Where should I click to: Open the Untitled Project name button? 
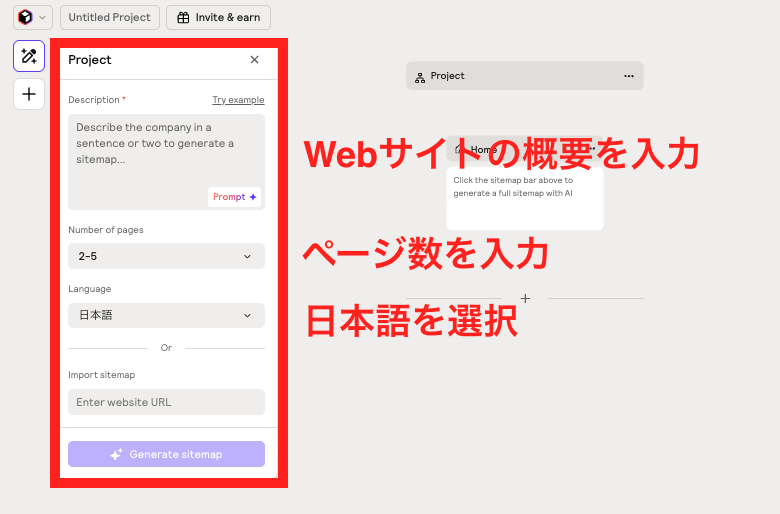tap(109, 17)
